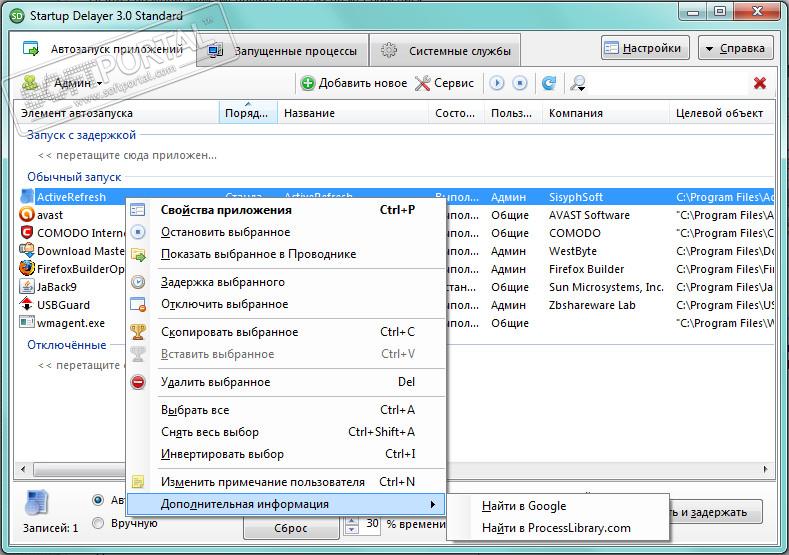The image size is (789, 555).
Task: Click the blue start selected play icon
Action: point(497,83)
